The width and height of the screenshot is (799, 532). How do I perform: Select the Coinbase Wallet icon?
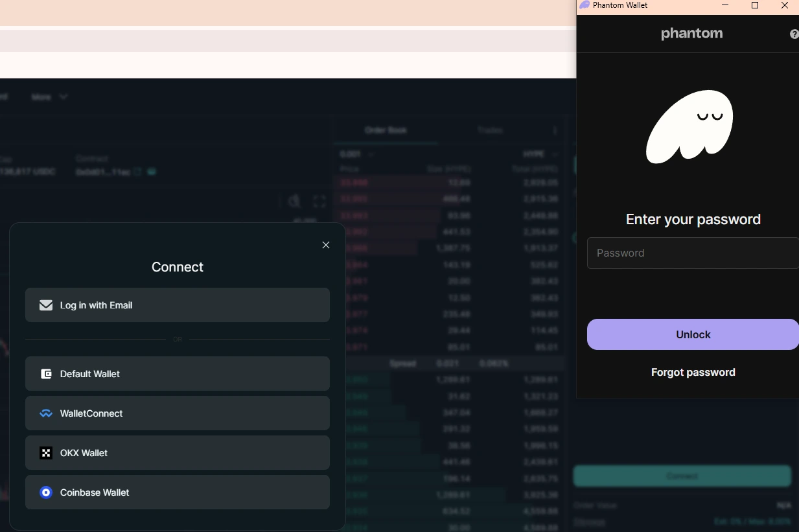[46, 492]
